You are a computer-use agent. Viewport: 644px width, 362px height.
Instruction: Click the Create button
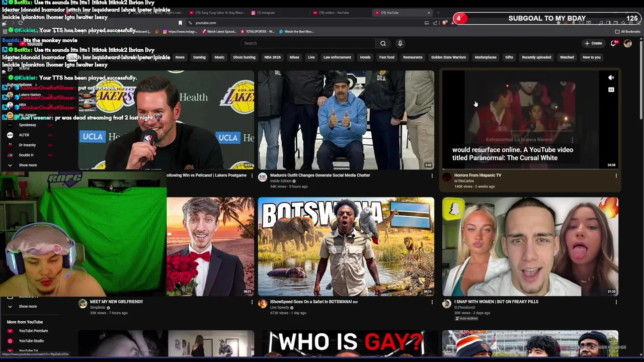point(594,43)
